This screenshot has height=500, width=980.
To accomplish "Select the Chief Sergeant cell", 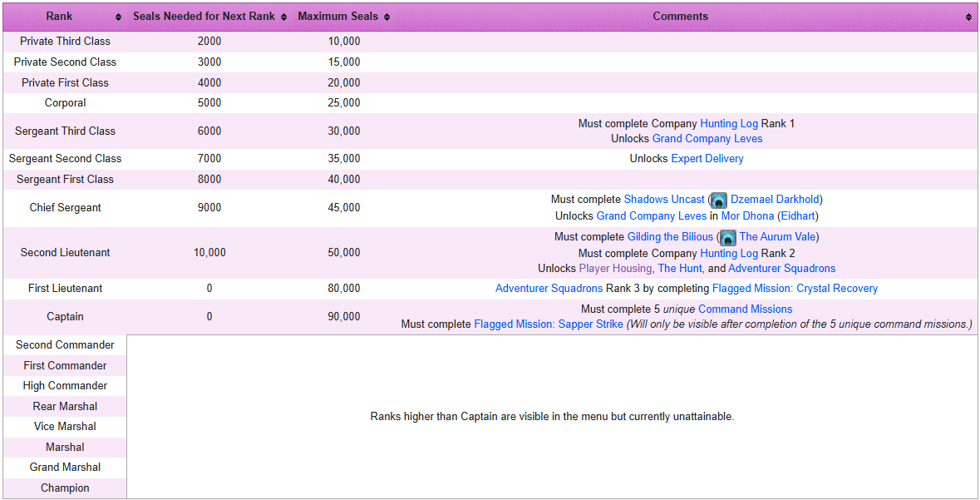I will [65, 208].
